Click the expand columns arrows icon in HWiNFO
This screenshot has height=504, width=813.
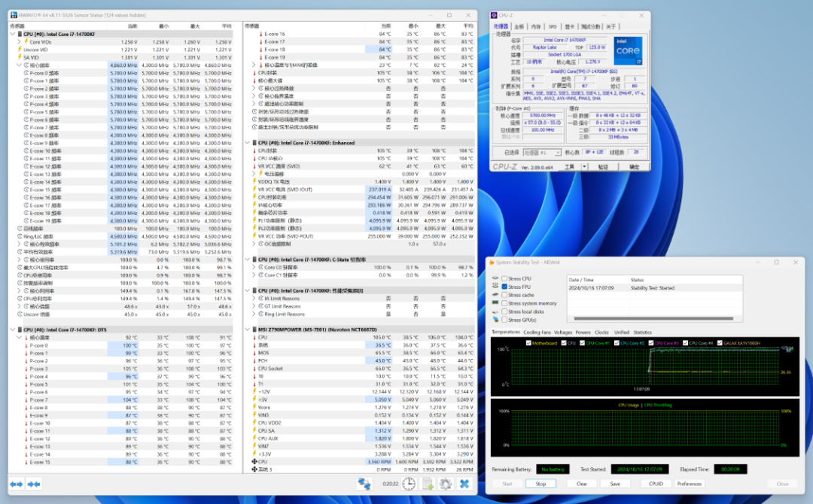click(x=16, y=484)
